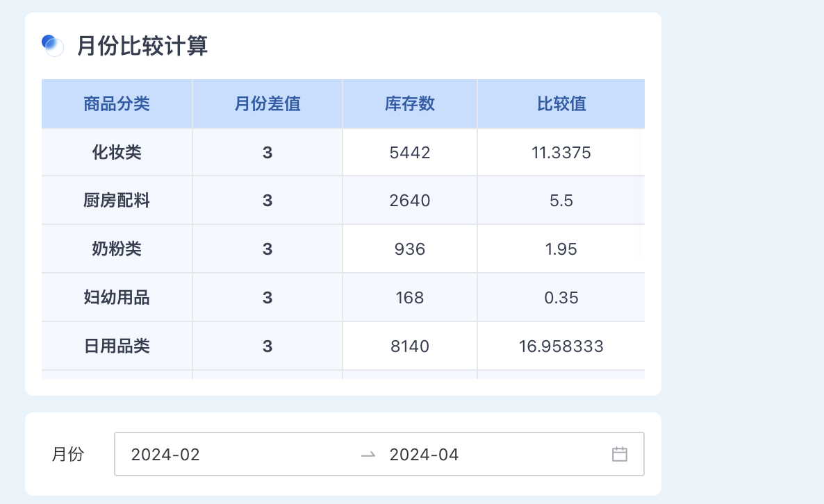This screenshot has height=504, width=824.
Task: Select the 日用品类 category row
Action: tap(117, 346)
